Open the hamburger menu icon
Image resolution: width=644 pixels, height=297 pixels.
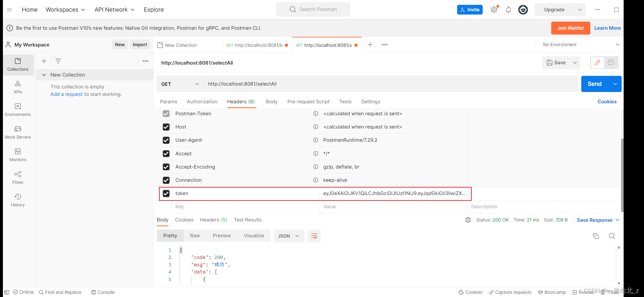click(x=9, y=10)
